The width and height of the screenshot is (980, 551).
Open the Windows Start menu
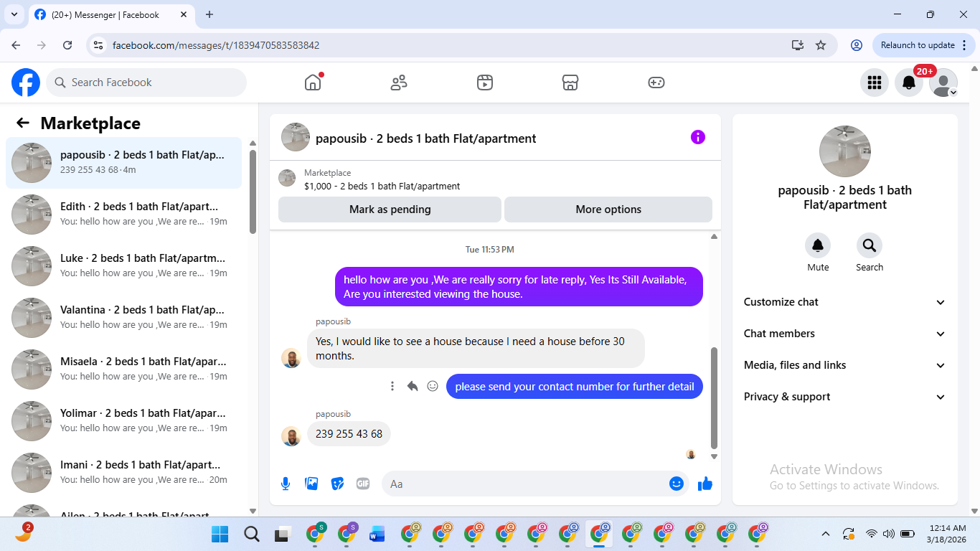click(220, 534)
